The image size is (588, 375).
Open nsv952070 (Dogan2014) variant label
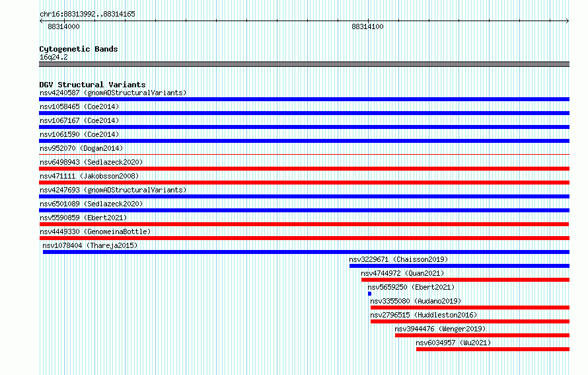(81, 148)
